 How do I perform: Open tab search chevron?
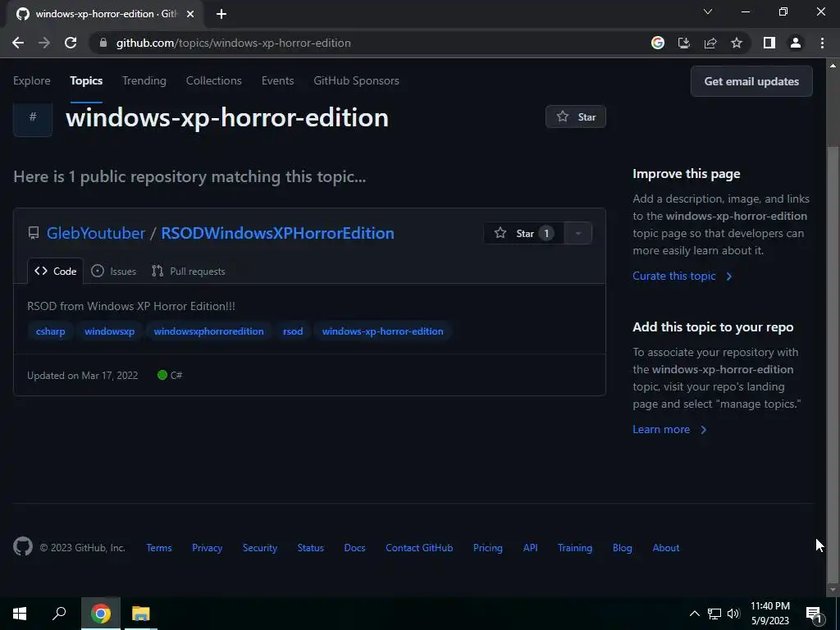[708, 11]
